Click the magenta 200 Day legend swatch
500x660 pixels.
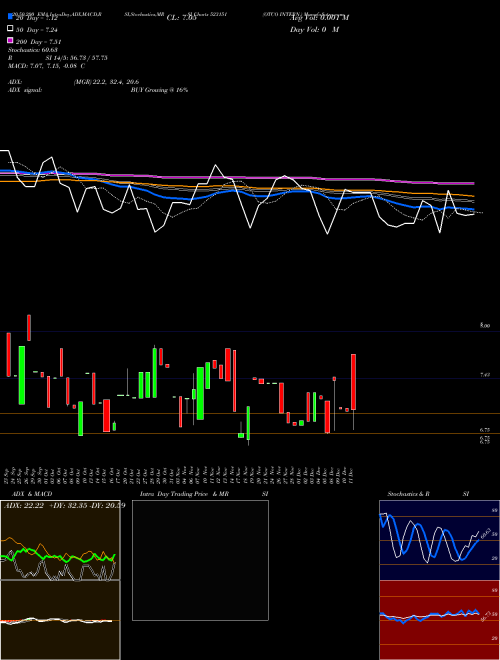(x=10, y=40)
